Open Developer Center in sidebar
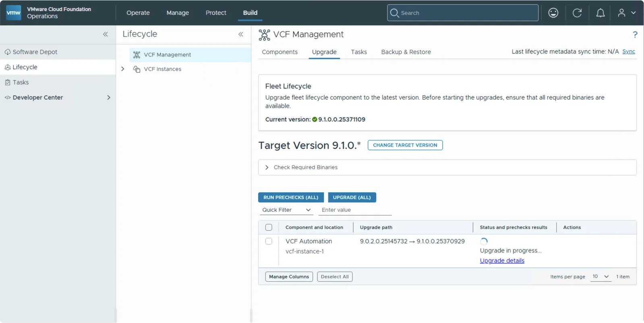 point(58,97)
